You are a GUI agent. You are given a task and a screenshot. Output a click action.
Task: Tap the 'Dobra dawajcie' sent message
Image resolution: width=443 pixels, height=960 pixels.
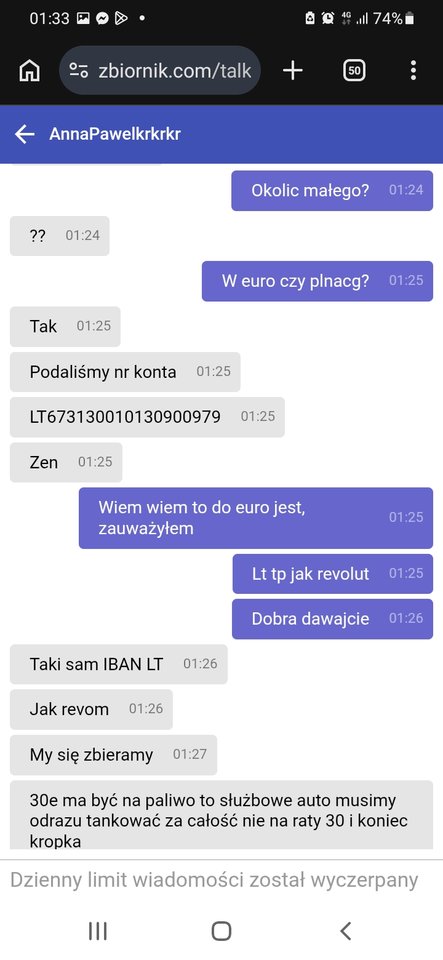(x=332, y=618)
